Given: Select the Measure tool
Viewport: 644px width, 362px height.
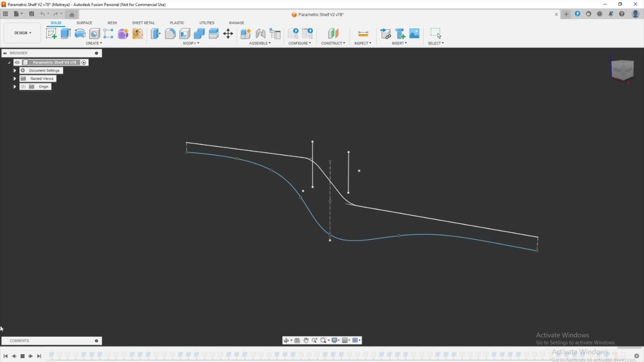Looking at the screenshot, I should coord(363,34).
